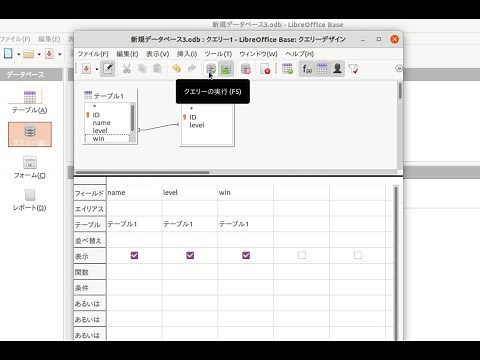Toggle the Distinct values filter icon
Viewport: 480px width, 360px height.
[353, 69]
